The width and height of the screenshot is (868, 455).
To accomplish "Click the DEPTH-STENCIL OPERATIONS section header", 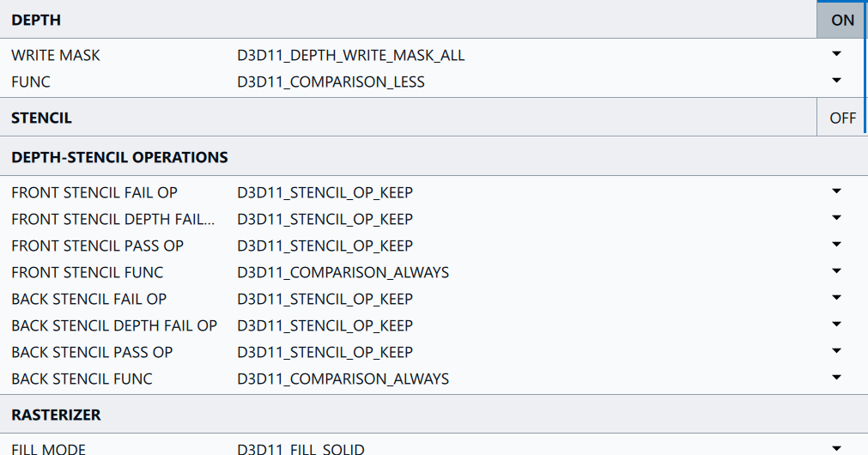I will pyautogui.click(x=119, y=157).
